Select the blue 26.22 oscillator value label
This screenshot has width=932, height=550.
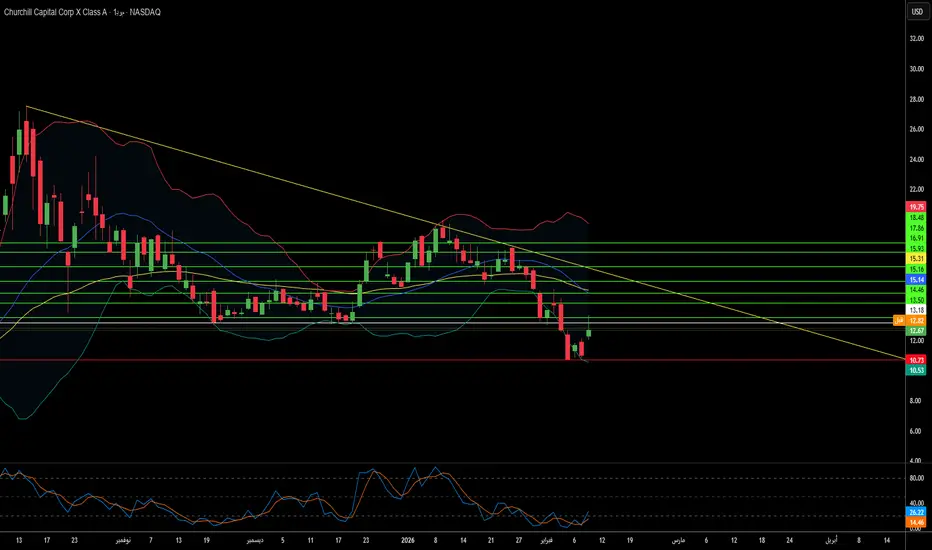[915, 511]
